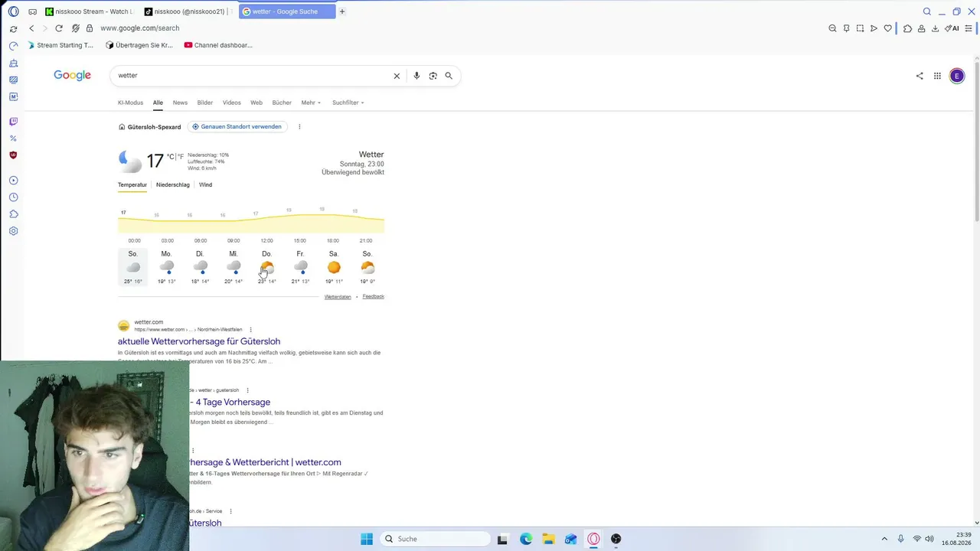Go back to the previous page
This screenshot has height=551, width=980.
pos(31,28)
